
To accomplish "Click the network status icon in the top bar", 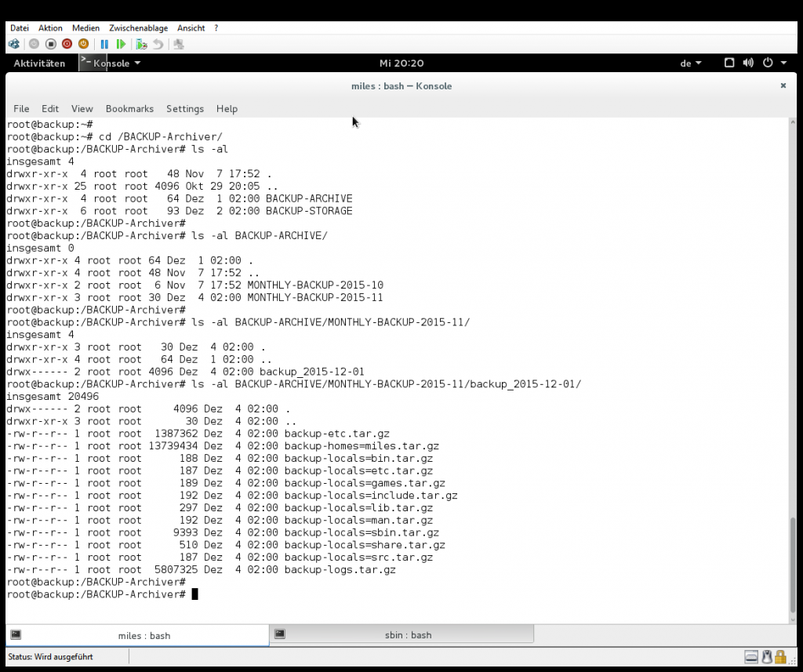I will (729, 63).
